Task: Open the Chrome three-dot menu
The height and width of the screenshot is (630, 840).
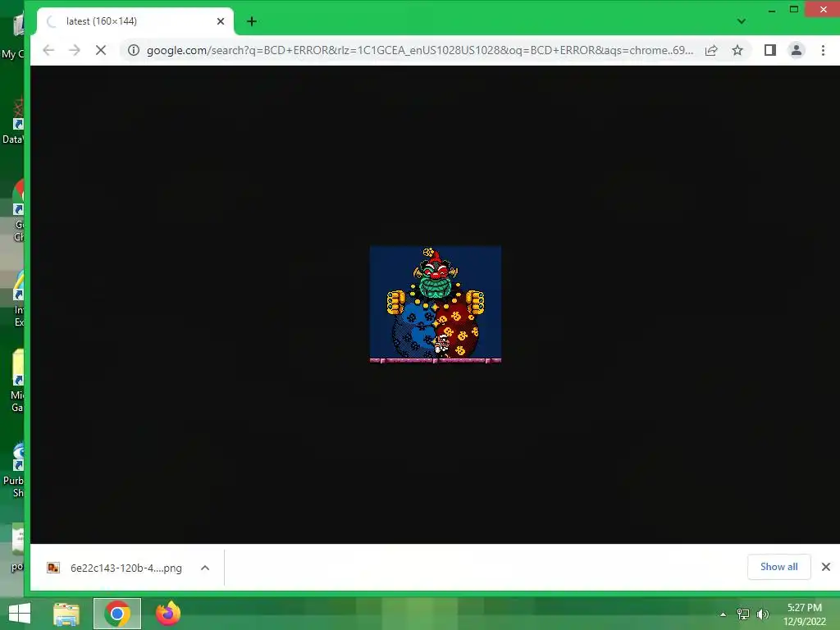Action: 823,50
